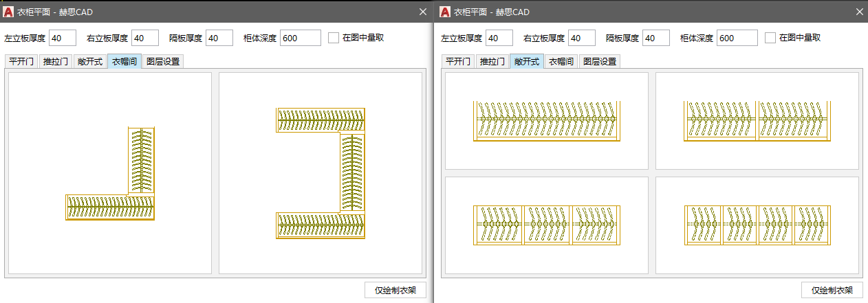Viewport: 868px width, 303px height.
Task: Edit 柜体深度 field in left window
Action: [x=301, y=38]
